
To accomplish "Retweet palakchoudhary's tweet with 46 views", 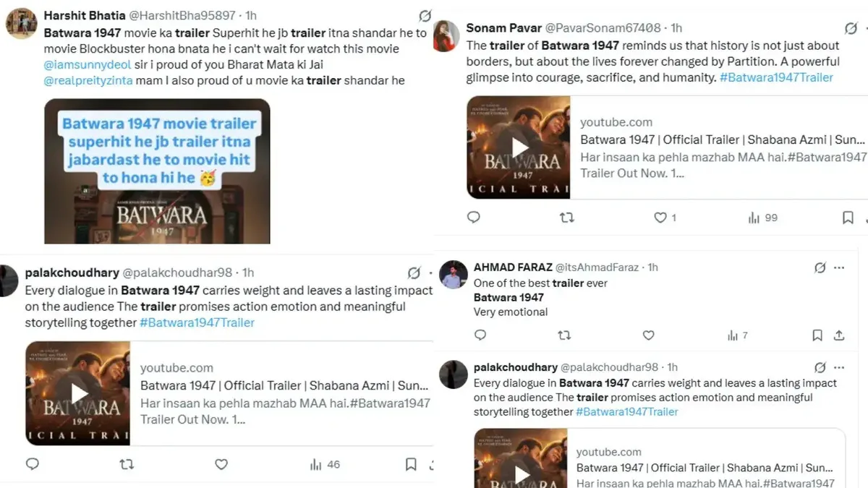I will pyautogui.click(x=126, y=465).
